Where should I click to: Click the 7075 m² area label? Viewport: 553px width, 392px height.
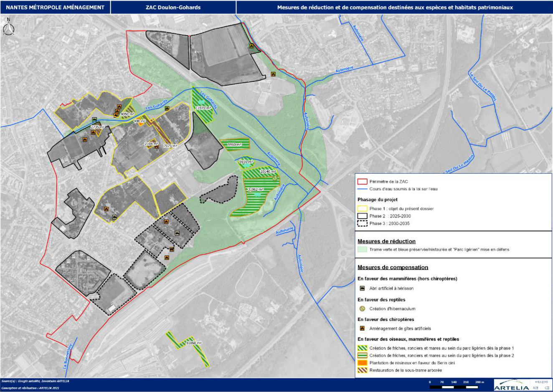[170, 146]
